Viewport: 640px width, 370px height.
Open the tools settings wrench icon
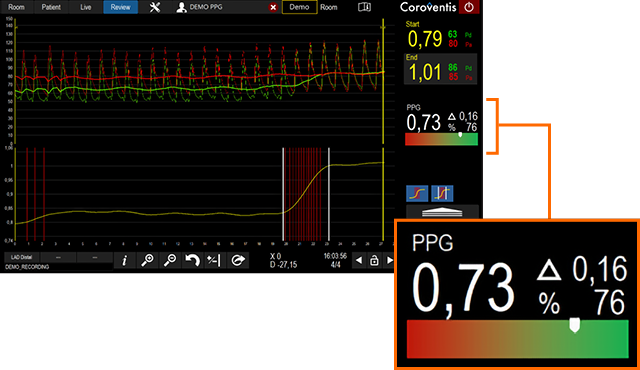coord(155,7)
